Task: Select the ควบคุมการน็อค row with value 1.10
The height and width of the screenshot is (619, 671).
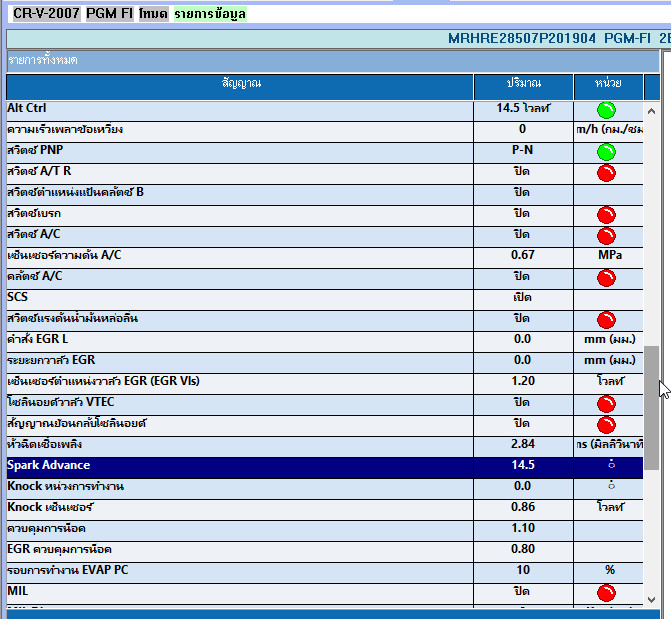Action: coord(325,530)
